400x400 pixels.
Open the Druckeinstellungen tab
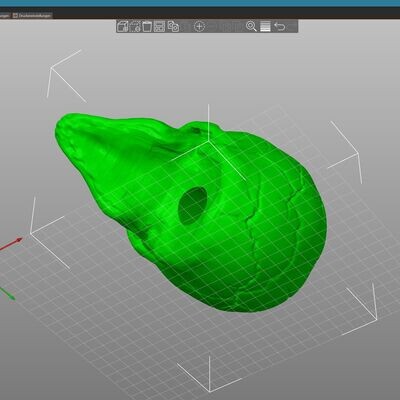[32, 15]
